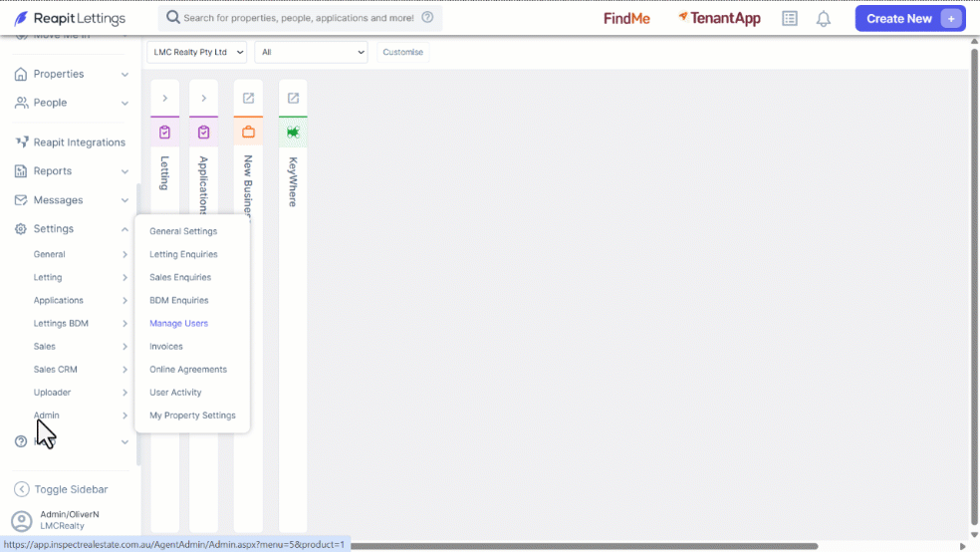Click the Reapit Integrations icon
Image resolution: width=980 pixels, height=552 pixels.
coord(21,141)
